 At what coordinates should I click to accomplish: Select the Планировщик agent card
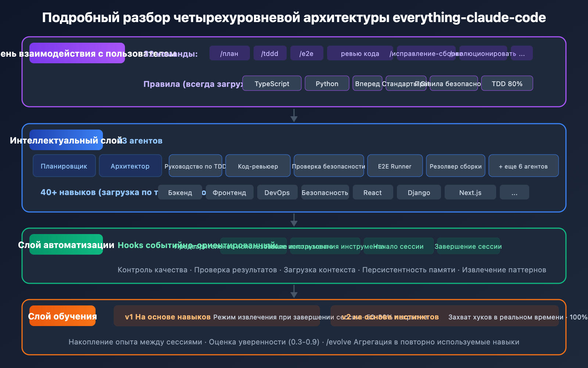[x=64, y=166]
